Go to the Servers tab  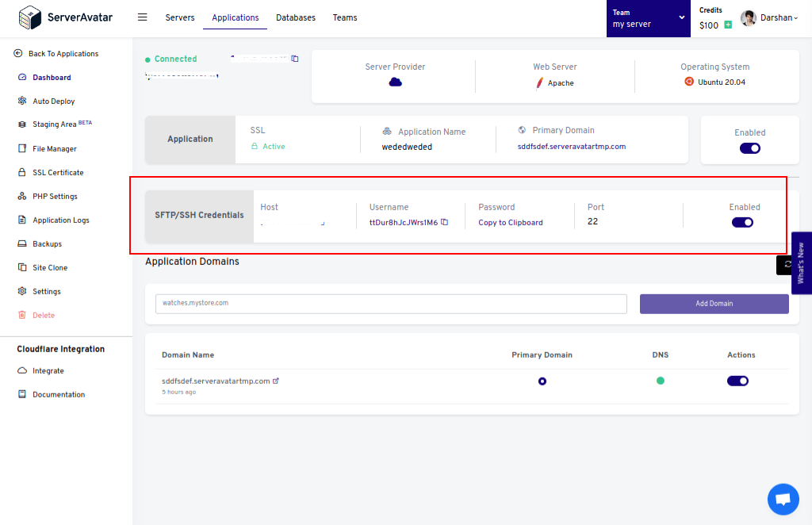click(x=180, y=17)
